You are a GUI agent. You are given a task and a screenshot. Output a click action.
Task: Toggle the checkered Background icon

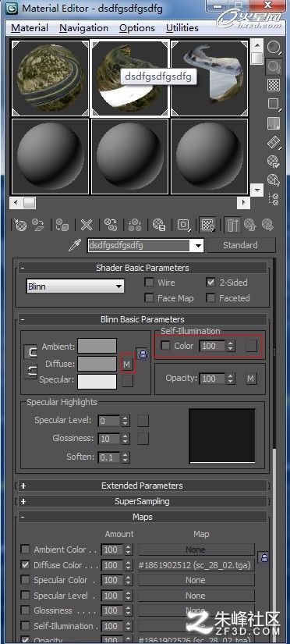(x=273, y=85)
